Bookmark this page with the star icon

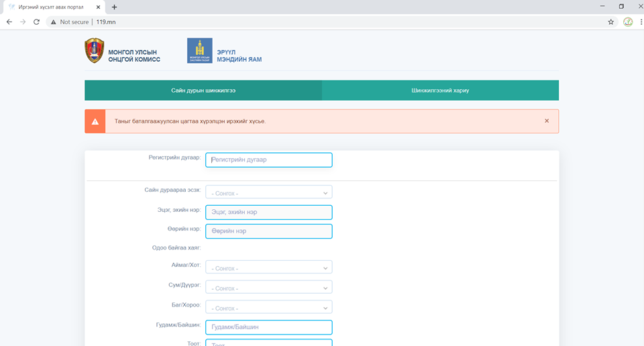click(x=610, y=22)
